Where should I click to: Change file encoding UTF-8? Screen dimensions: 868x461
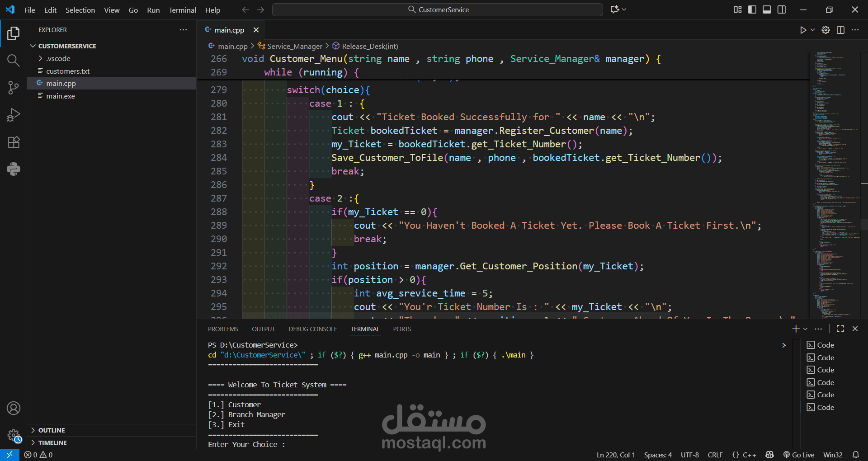(x=690, y=455)
